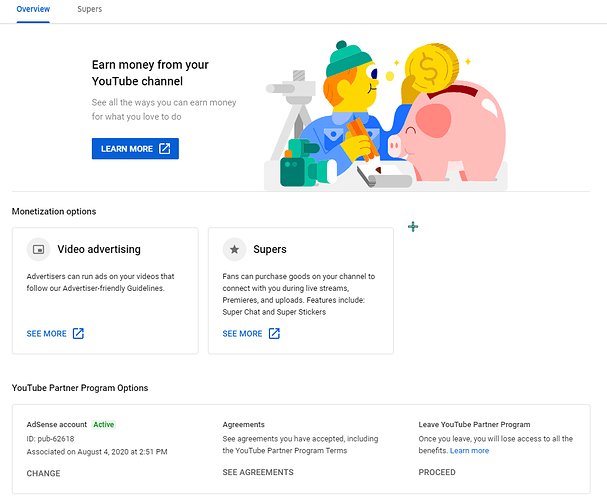The image size is (607, 500).
Task: Click the Associated on August 4, 2020 text
Action: (97, 452)
